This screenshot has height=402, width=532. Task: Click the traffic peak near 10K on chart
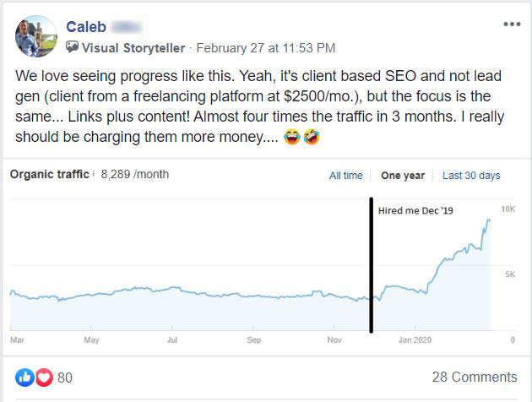[x=489, y=220]
